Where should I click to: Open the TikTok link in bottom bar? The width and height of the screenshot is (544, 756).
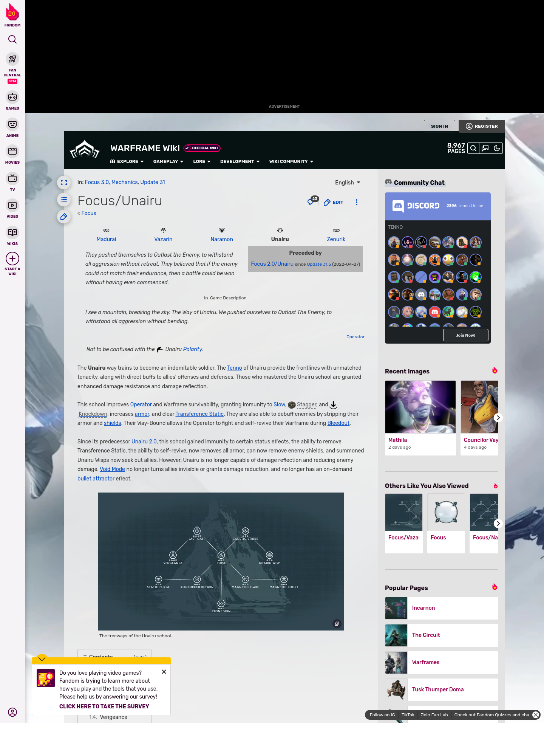click(x=408, y=715)
